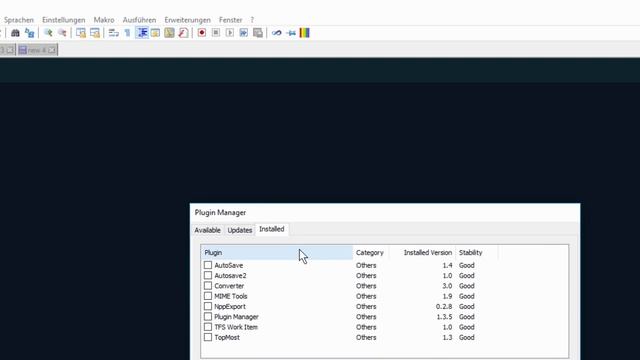
Task: Click version 3.0 of Converter
Action: pyautogui.click(x=447, y=286)
